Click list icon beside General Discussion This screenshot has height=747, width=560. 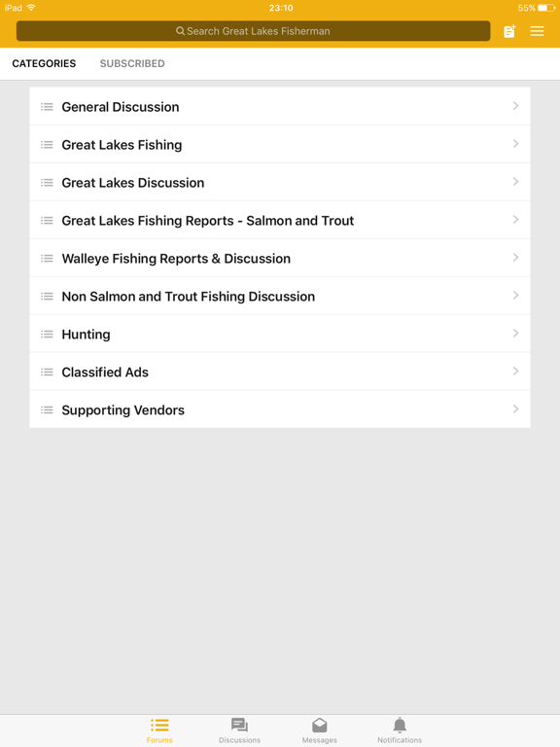[47, 107]
